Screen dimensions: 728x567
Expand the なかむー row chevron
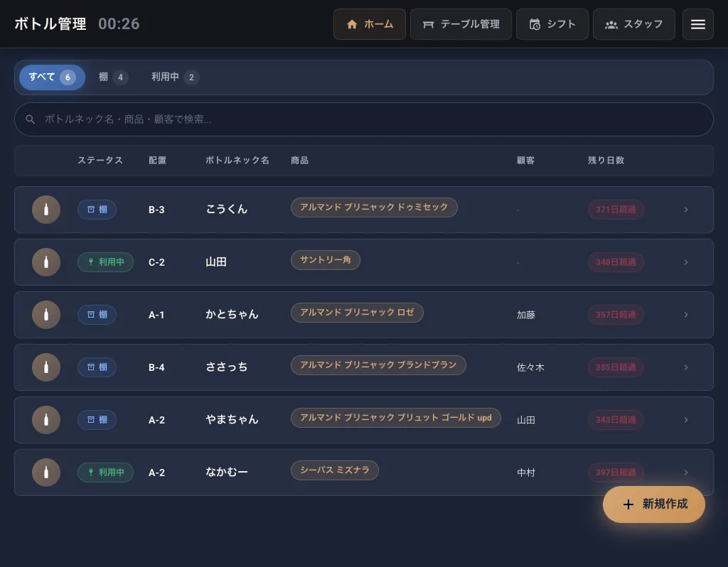(686, 472)
